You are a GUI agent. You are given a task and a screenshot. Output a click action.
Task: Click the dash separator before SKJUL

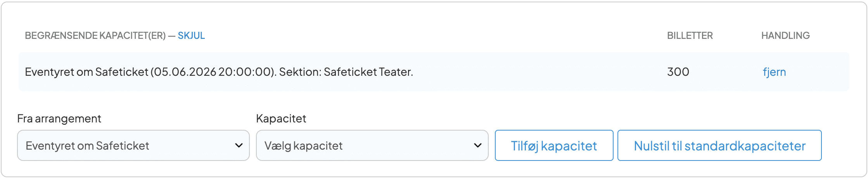click(x=171, y=36)
